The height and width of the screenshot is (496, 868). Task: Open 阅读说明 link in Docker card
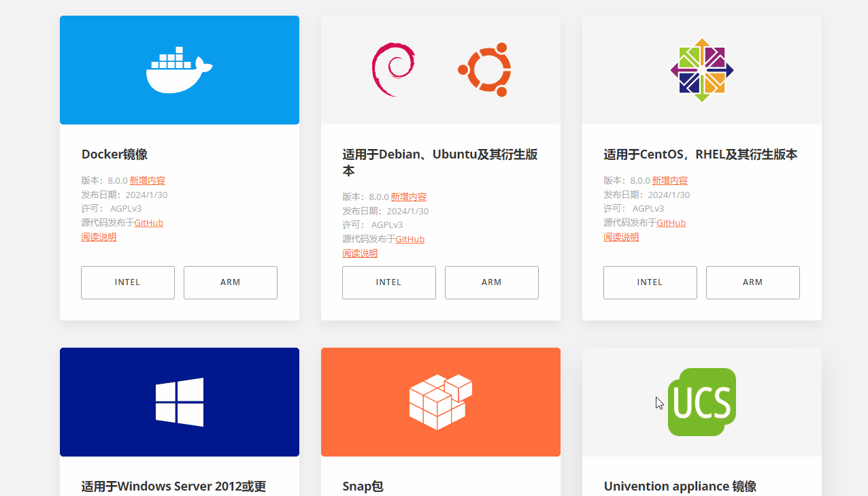click(99, 237)
